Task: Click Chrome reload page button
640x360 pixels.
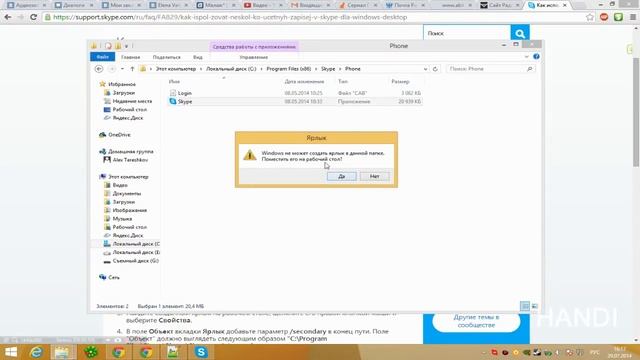Action: 33,17
